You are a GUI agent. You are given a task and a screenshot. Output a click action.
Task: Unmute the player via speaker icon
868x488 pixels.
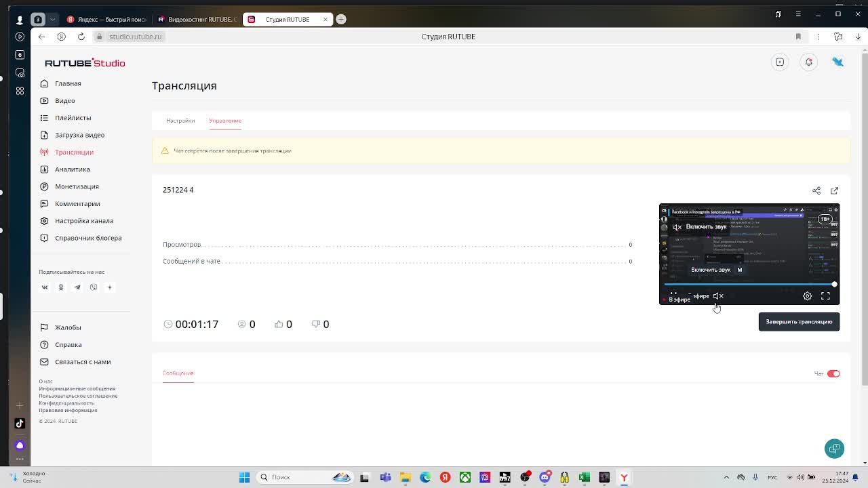(718, 296)
